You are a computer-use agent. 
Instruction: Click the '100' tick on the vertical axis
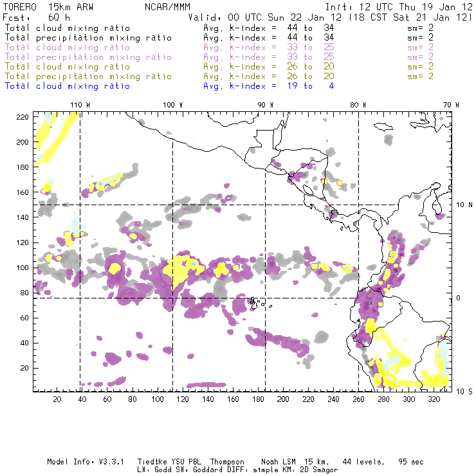[x=23, y=268]
